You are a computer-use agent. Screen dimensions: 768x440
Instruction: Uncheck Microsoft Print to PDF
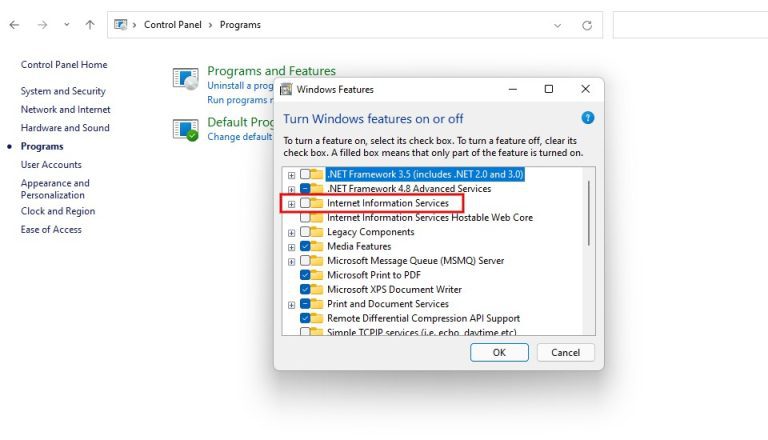pos(305,275)
